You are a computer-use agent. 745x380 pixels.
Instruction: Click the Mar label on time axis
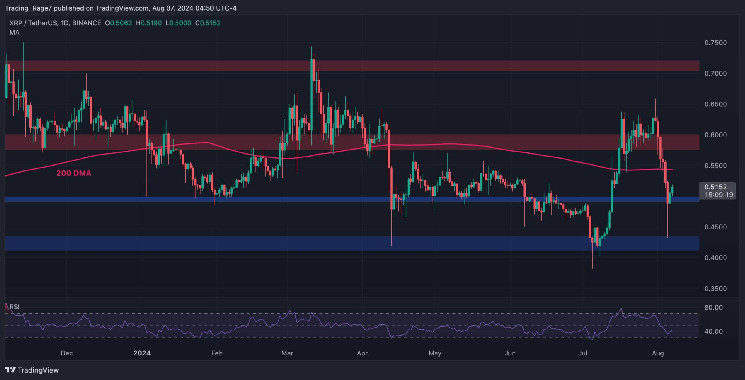coord(288,353)
